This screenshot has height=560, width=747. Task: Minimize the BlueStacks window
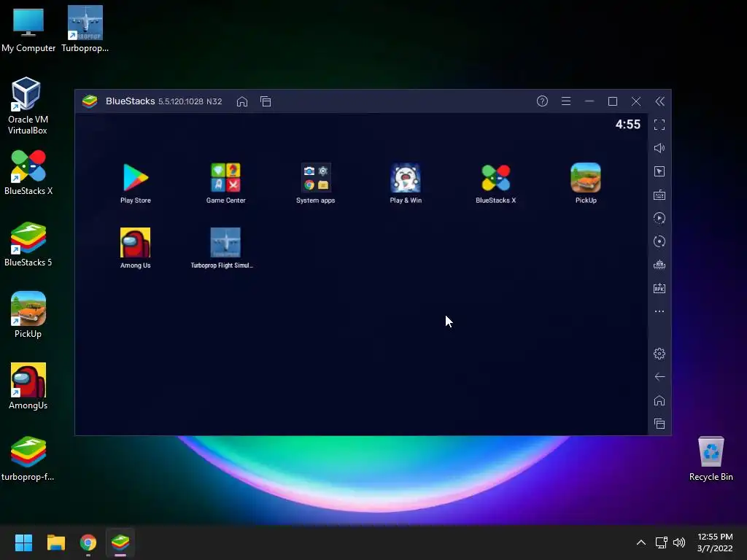[x=589, y=101]
